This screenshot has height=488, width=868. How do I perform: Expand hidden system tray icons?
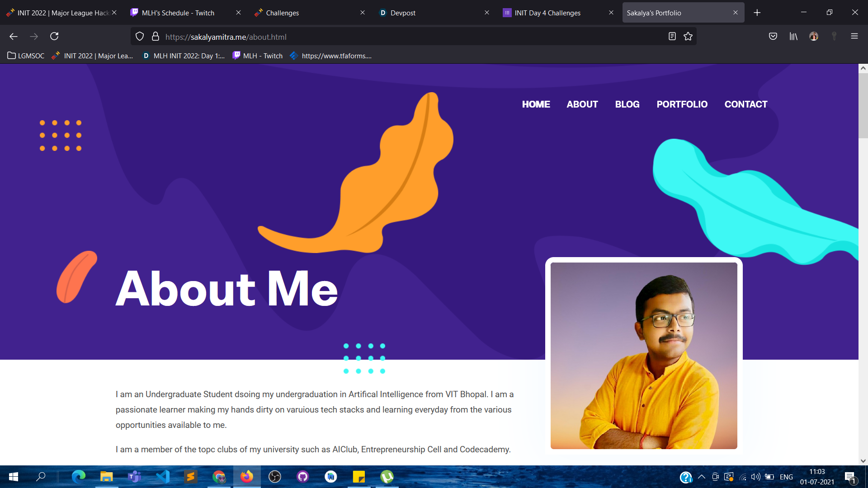[702, 477]
